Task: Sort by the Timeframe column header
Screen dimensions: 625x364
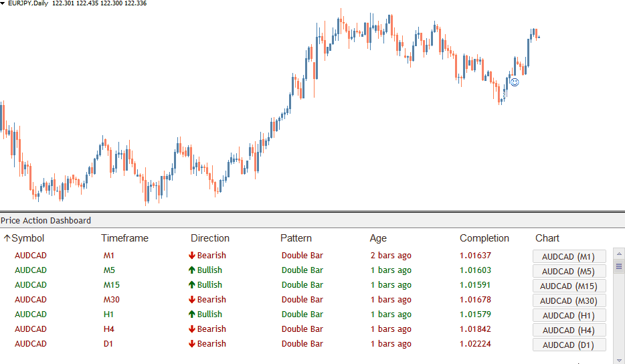Action: 124,238
